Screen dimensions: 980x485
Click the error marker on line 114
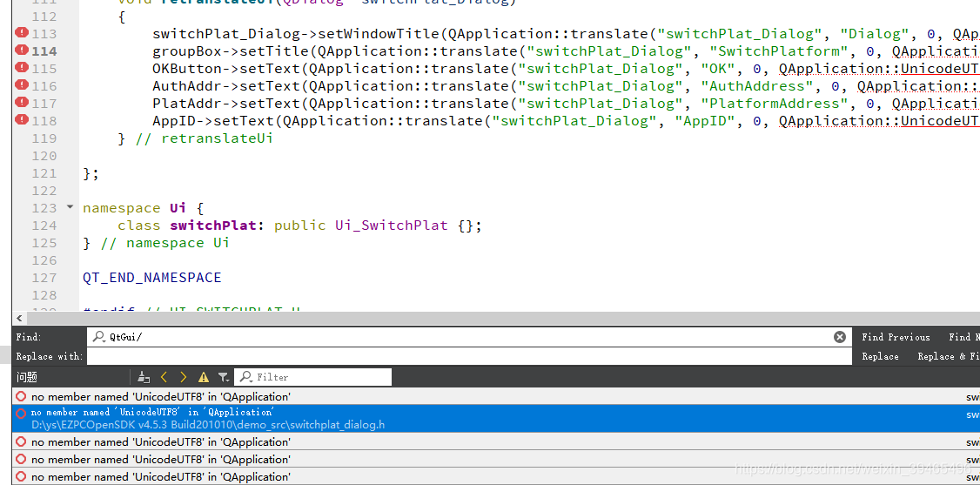tap(22, 51)
